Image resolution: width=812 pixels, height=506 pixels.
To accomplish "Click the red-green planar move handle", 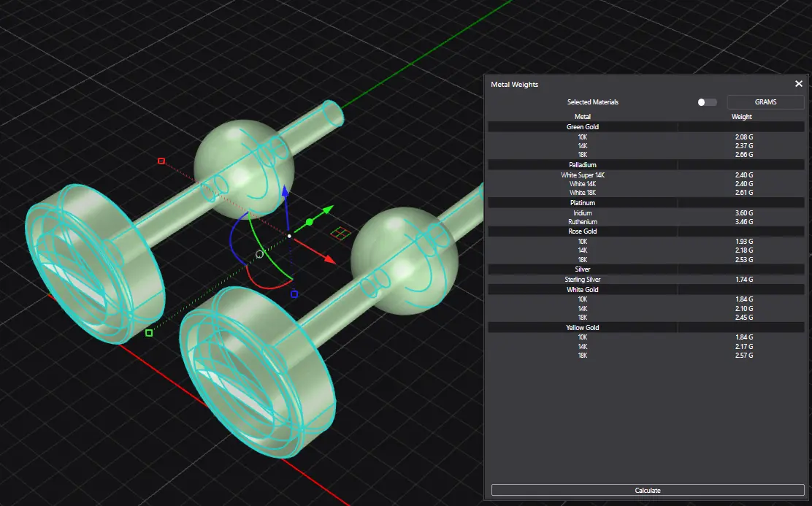I will [x=340, y=234].
